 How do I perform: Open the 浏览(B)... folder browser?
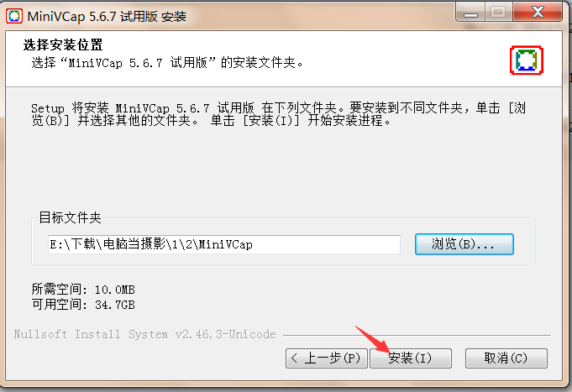464,244
